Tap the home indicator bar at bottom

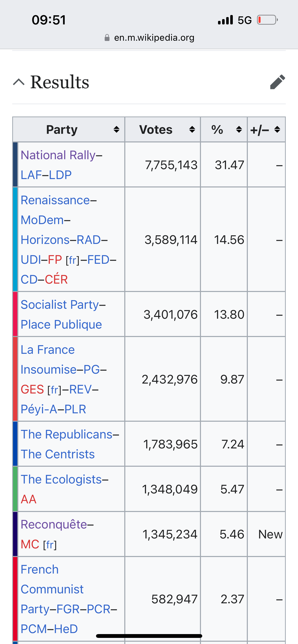pos(149,636)
